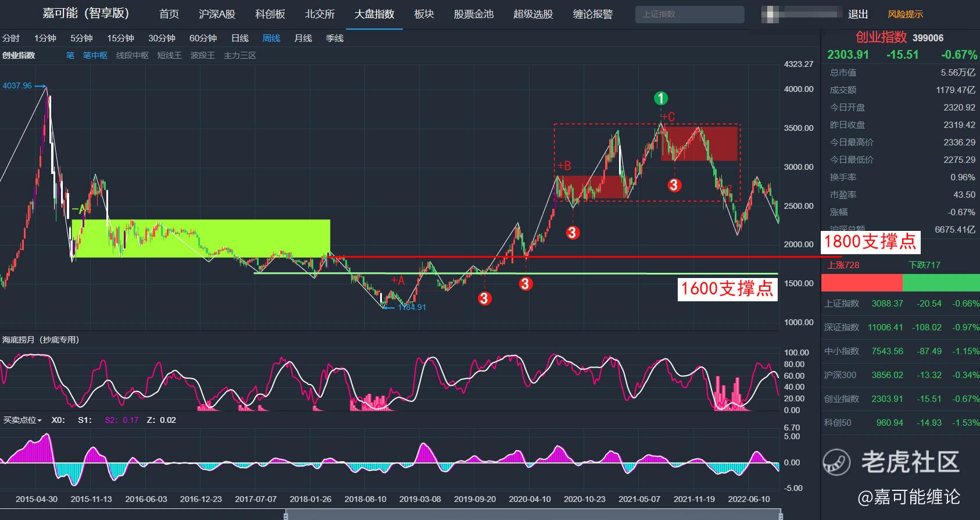Switch chart to 30分钟 period
Screen dimensions: 980x520
[x=162, y=38]
